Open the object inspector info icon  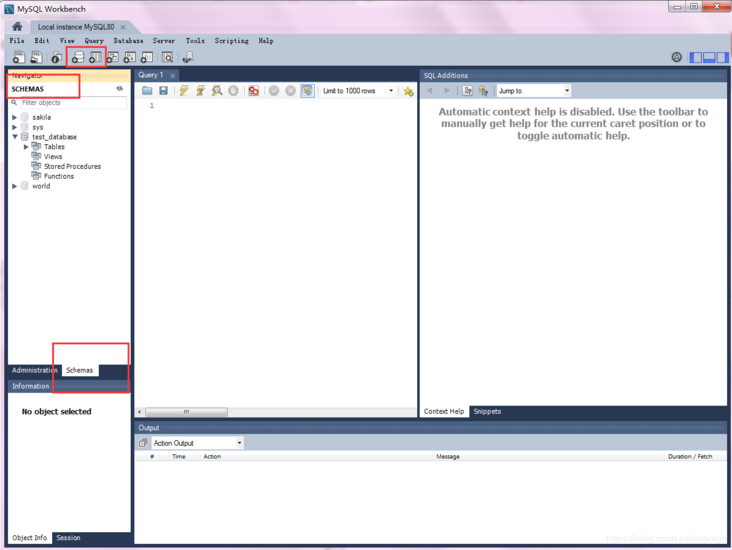[56, 57]
